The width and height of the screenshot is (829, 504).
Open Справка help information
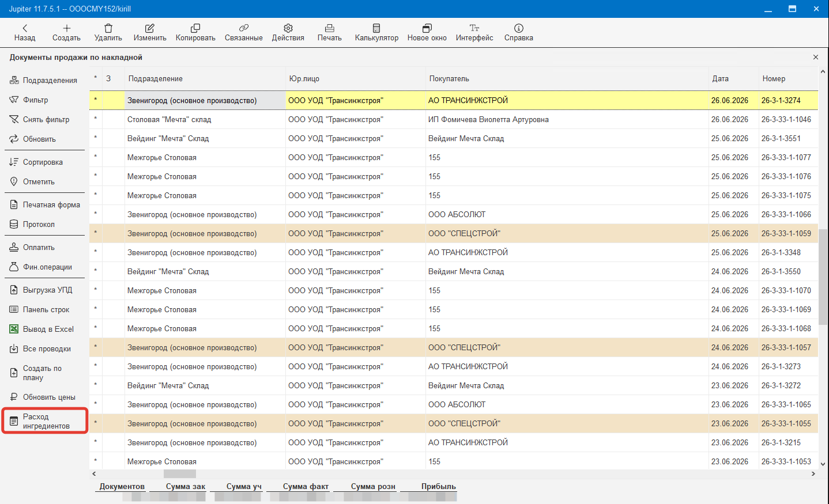pos(519,33)
